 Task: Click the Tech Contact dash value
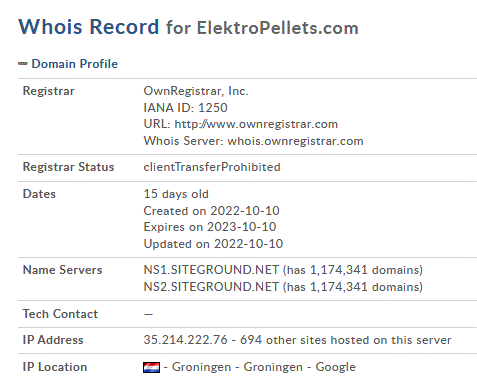click(148, 314)
